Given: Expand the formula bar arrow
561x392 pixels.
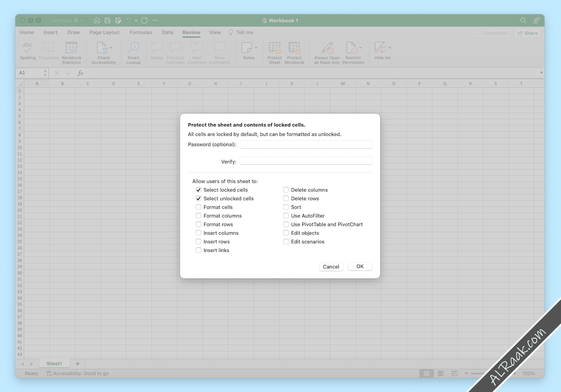Looking at the screenshot, I should [541, 73].
